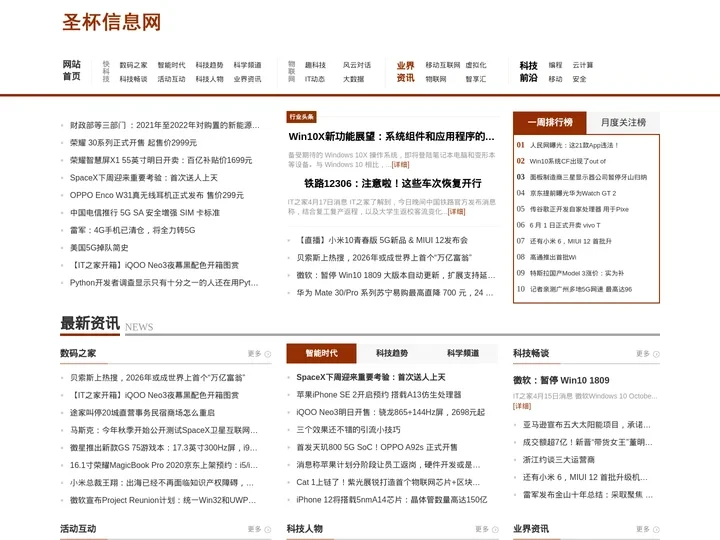
Task: Select the 科学频道 news tab
Action: (463, 353)
